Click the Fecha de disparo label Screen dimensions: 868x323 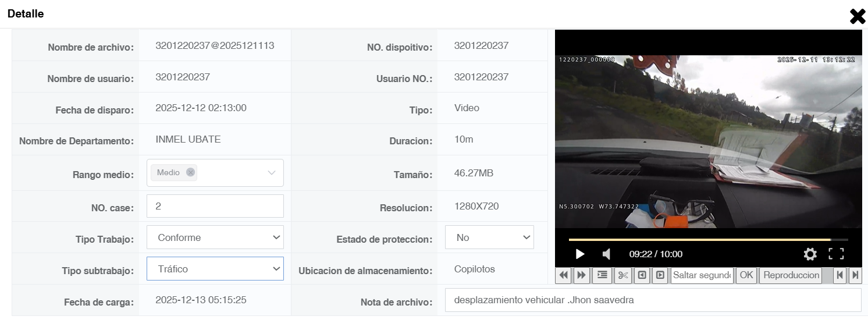[95, 110]
